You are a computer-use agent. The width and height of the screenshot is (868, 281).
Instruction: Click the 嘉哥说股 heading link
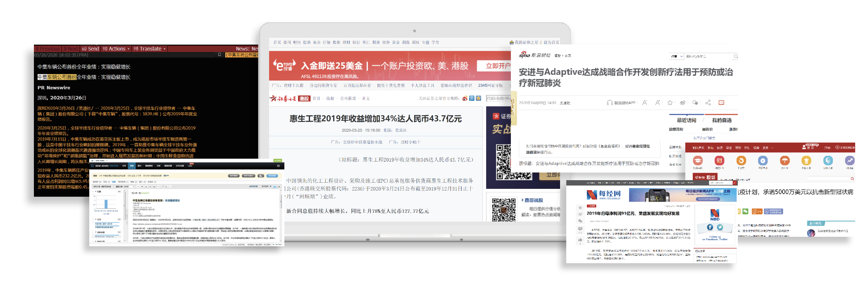pyautogui.click(x=534, y=200)
